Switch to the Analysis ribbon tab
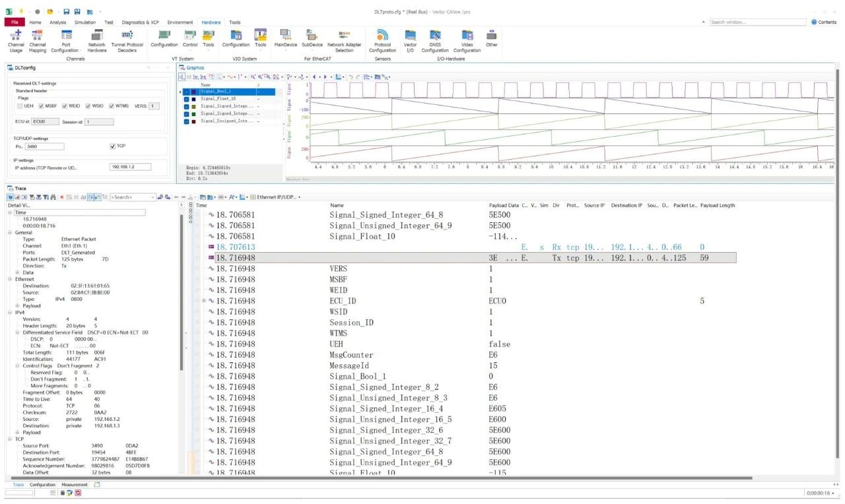Screen dimensions: 845x504 tap(58, 22)
